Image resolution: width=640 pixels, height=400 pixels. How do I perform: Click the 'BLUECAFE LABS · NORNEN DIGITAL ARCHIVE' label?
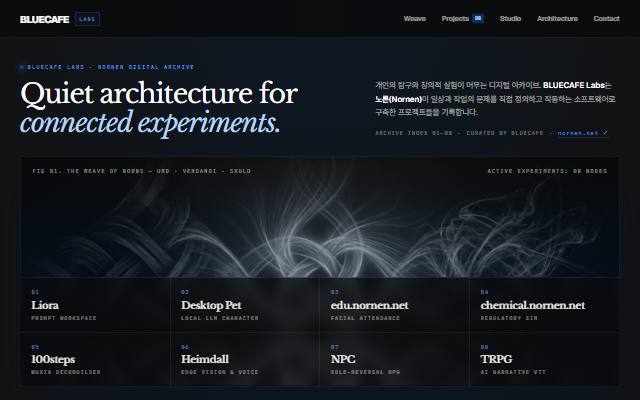(x=111, y=67)
